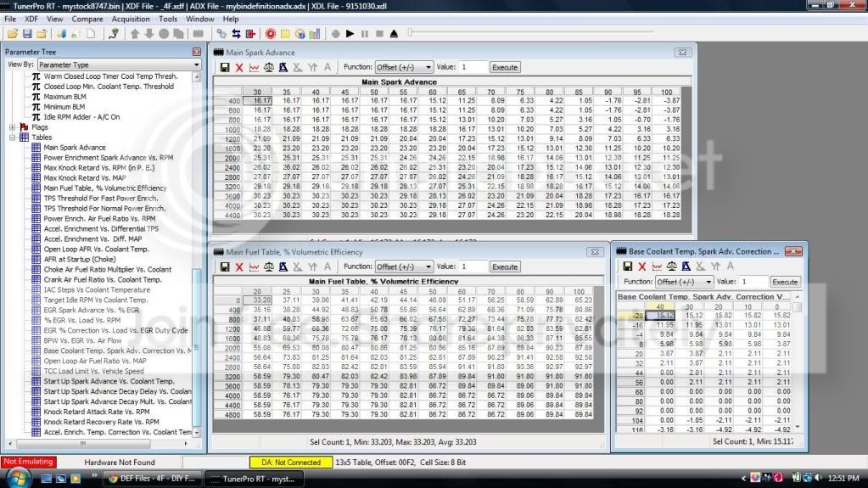Cancel changes with red X in Main Spark Advance
This screenshot has width=868, height=488.
[x=239, y=67]
